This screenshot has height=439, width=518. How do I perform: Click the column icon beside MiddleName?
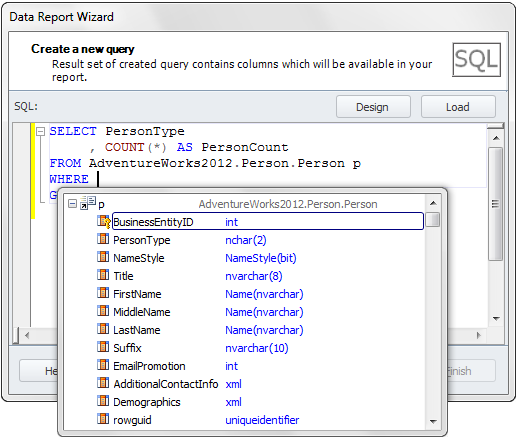[103, 311]
